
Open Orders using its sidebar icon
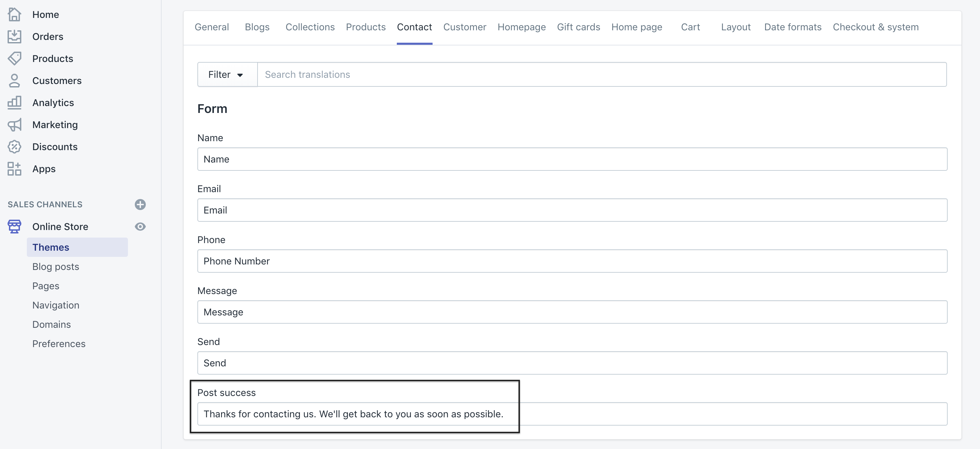click(14, 36)
